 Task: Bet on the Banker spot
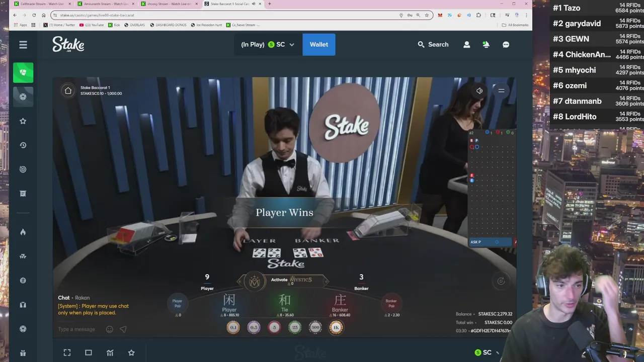(340, 305)
